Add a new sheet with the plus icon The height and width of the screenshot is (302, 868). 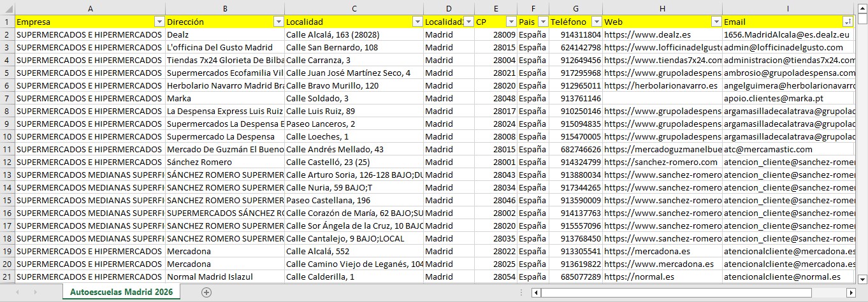coord(206,292)
